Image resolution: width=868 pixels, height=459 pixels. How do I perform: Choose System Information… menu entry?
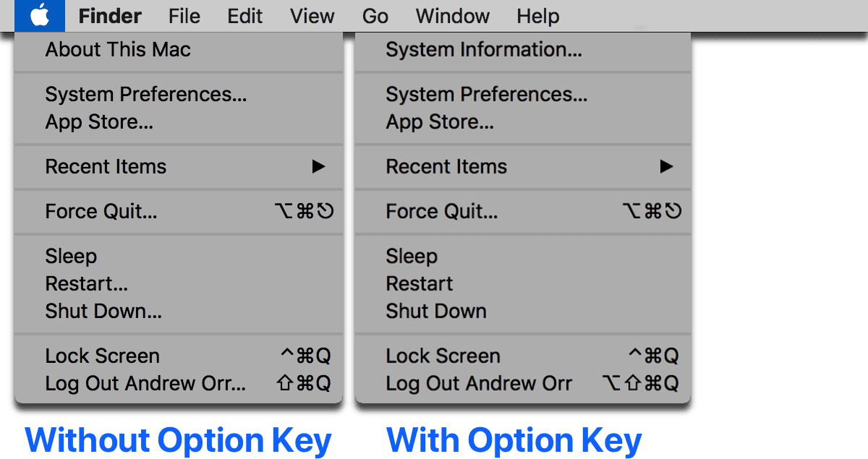(483, 50)
